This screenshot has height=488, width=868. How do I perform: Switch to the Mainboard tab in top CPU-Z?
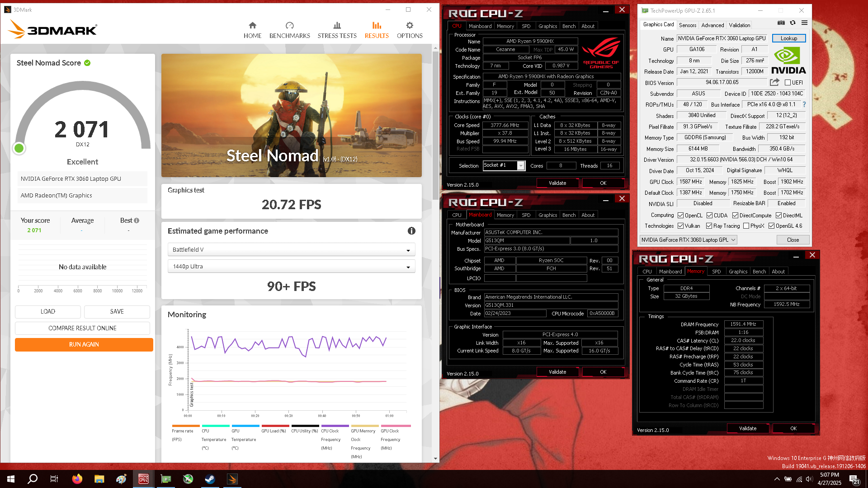(480, 26)
